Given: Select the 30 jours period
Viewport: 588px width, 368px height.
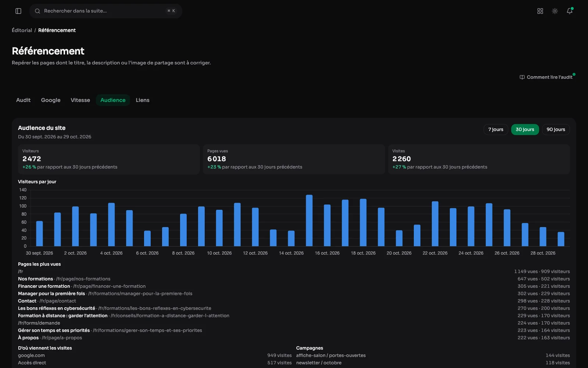Looking at the screenshot, I should pos(525,130).
